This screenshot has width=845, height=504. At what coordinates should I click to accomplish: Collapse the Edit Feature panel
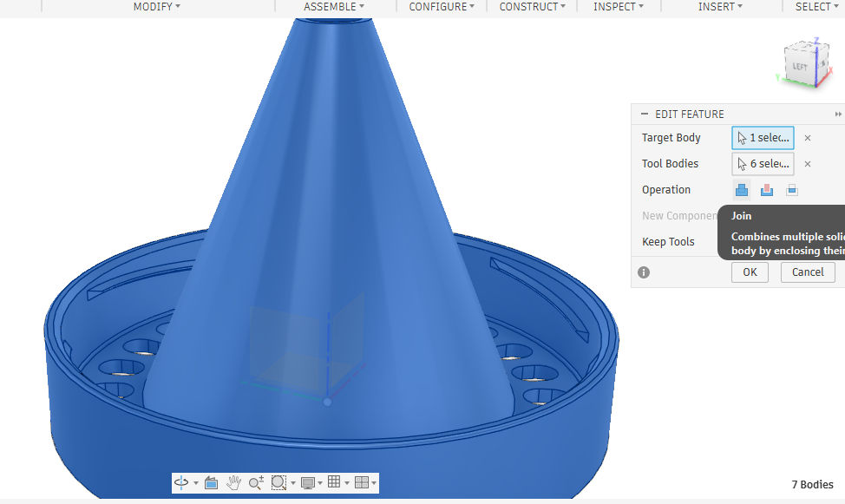pyautogui.click(x=644, y=114)
